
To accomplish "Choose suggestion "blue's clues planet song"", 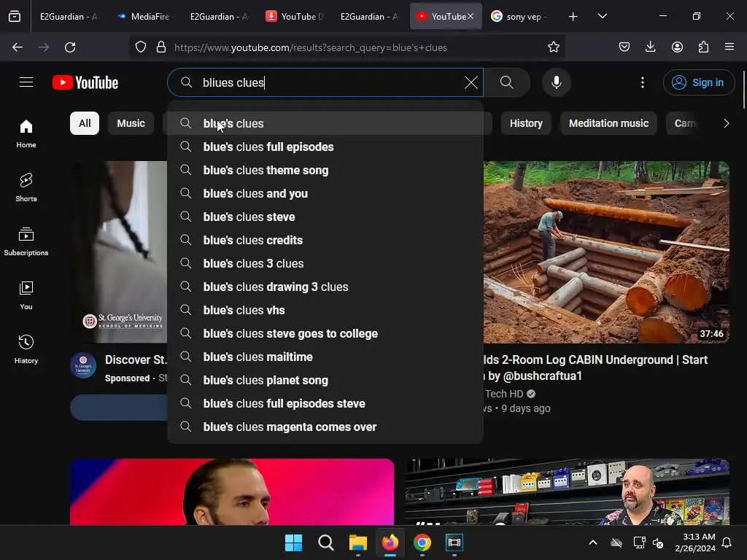I will point(325,380).
